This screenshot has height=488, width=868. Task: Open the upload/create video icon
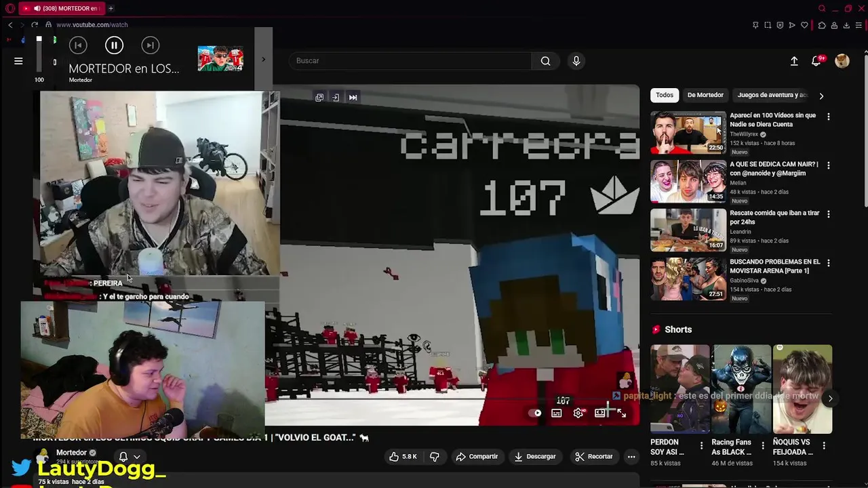(794, 61)
